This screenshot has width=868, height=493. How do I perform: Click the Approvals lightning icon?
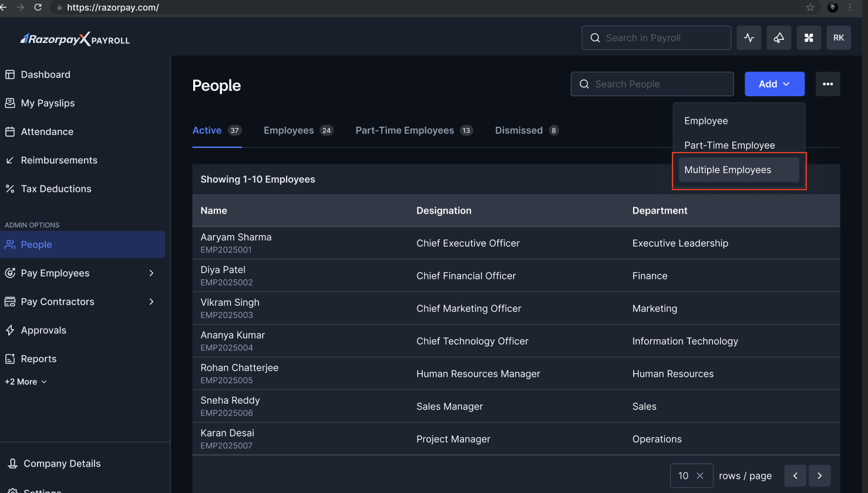click(10, 330)
